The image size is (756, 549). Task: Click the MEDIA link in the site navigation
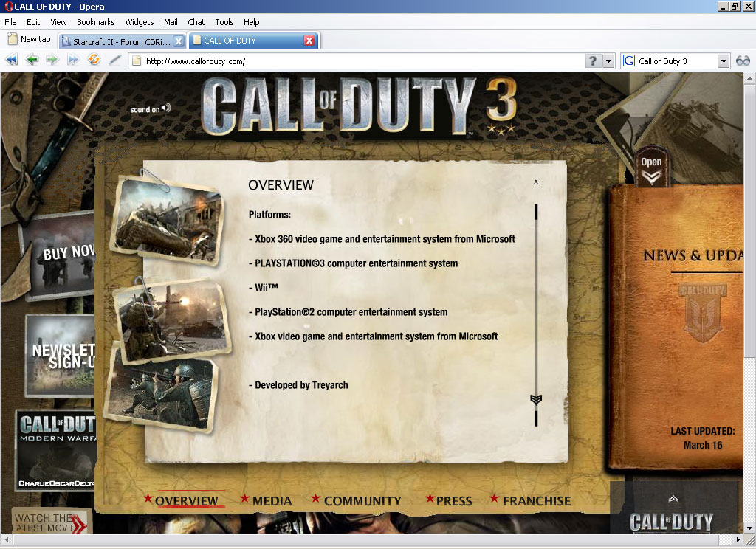coord(272,501)
